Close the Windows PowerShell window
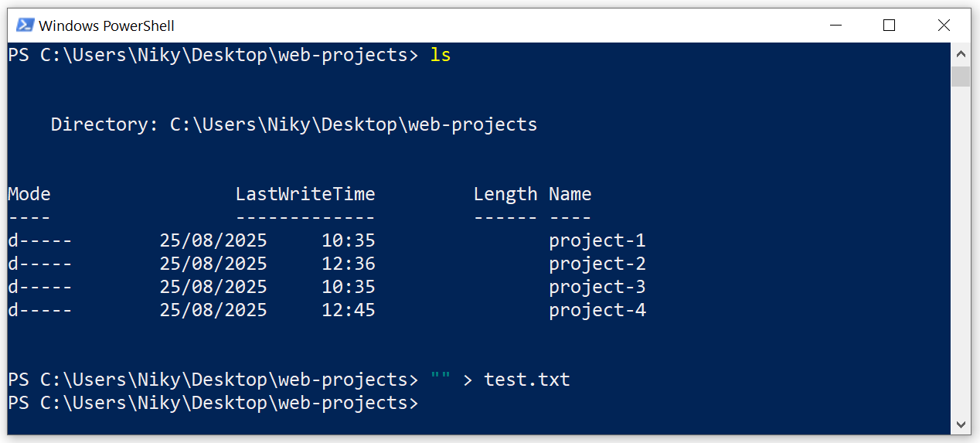Screen dimensions: 980x443 pos(944,26)
